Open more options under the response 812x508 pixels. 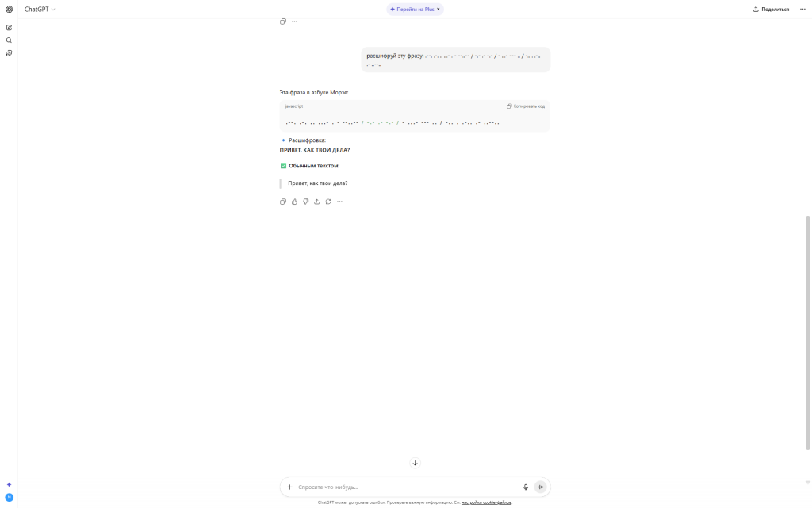pyautogui.click(x=339, y=202)
